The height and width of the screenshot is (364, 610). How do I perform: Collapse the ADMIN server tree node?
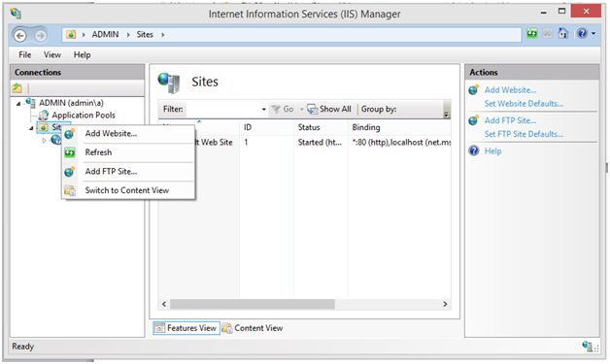(x=18, y=104)
